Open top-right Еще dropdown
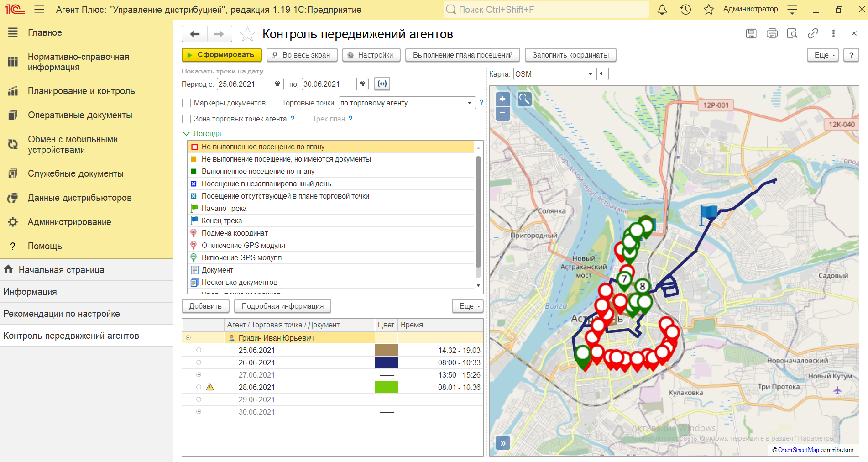Viewport: 868px width, 462px height. (823, 55)
